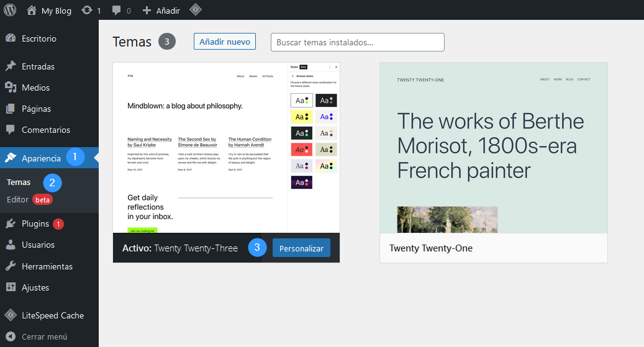Screen dimensions: 644x347
Task: Click the plus icon next to Añadir
Action: 147,11
